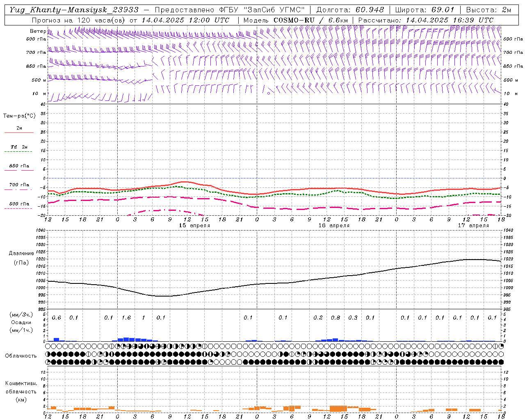Image resolution: width=525 pixels, height=420 pixels.
Task: Click the 15 апреля date label
Action: point(194,226)
